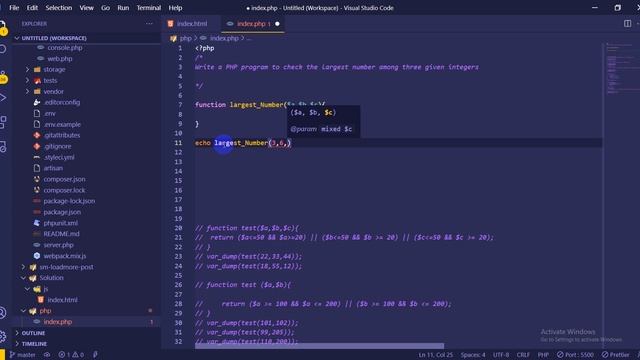Change file encoding UTF-8

(x=501, y=355)
